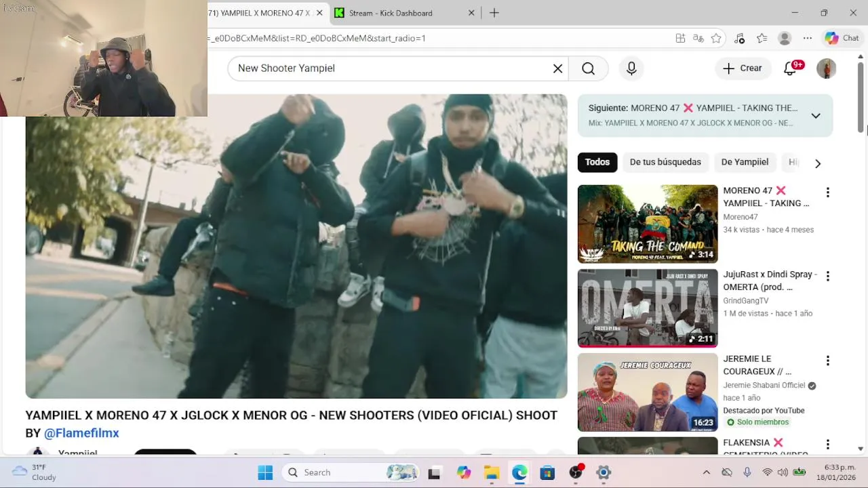
Task: Open Windows Start menu
Action: coord(265,472)
